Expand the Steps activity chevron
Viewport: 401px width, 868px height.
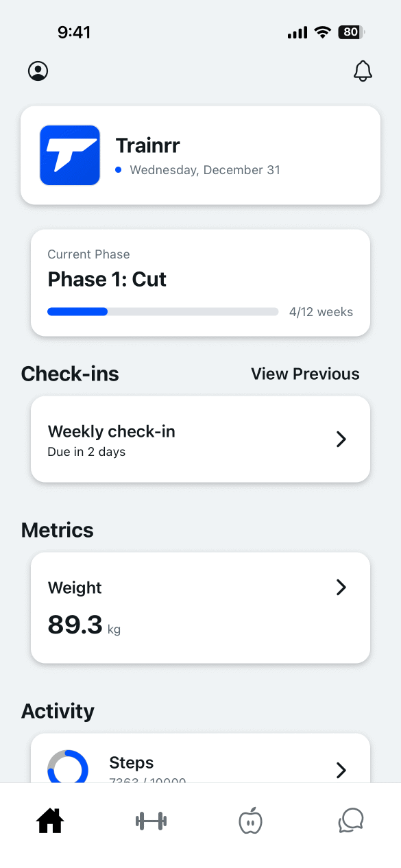click(341, 770)
